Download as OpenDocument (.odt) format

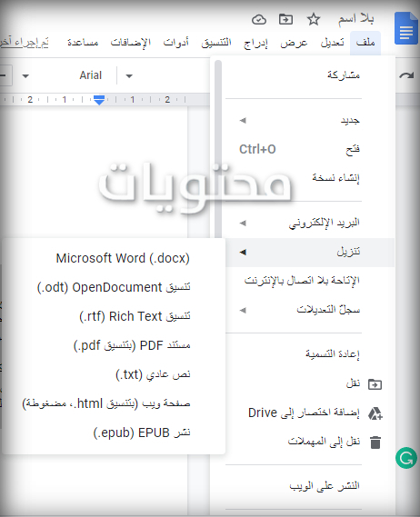[114, 287]
